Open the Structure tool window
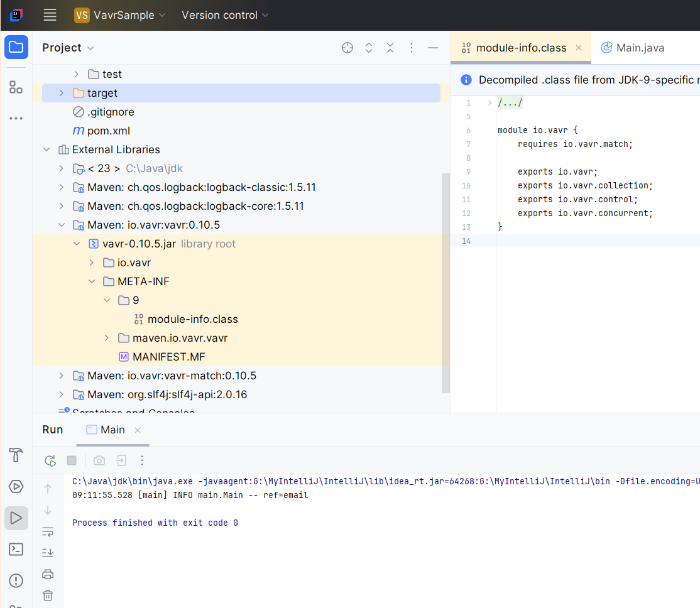Image resolution: width=700 pixels, height=608 pixels. (x=16, y=87)
